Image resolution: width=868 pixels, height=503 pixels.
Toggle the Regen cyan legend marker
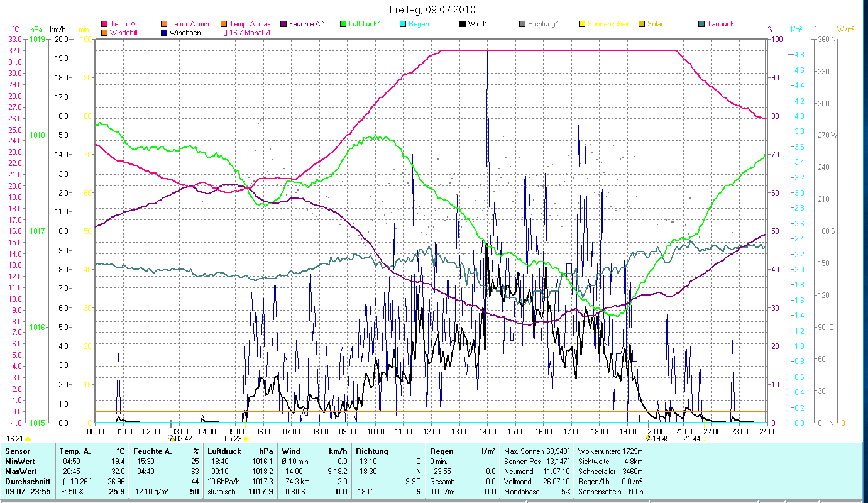[402, 24]
